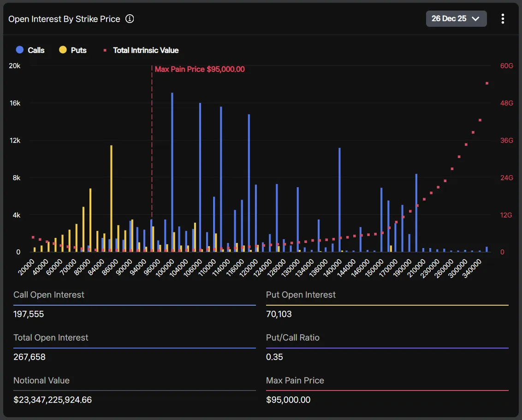This screenshot has width=522, height=420.
Task: Click the Max Pain Price $95,000.00 chart annotation
Action: [199, 70]
